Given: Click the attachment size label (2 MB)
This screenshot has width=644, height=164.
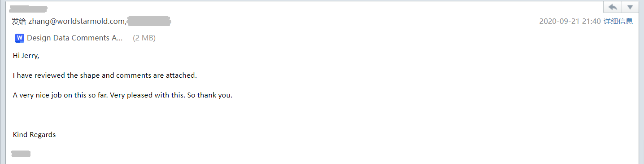Looking at the screenshot, I should click(x=144, y=38).
